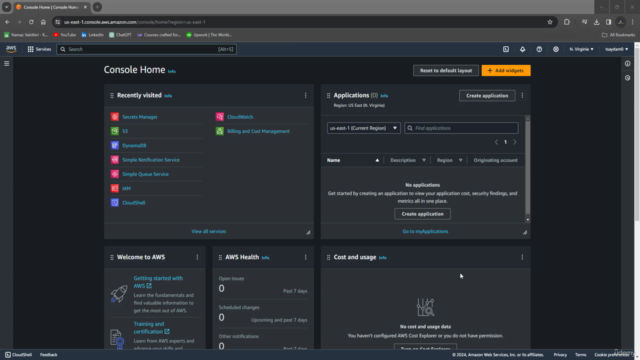Screen dimensions: 640x360
Task: Open the Services grid menu
Action: tap(39, 49)
